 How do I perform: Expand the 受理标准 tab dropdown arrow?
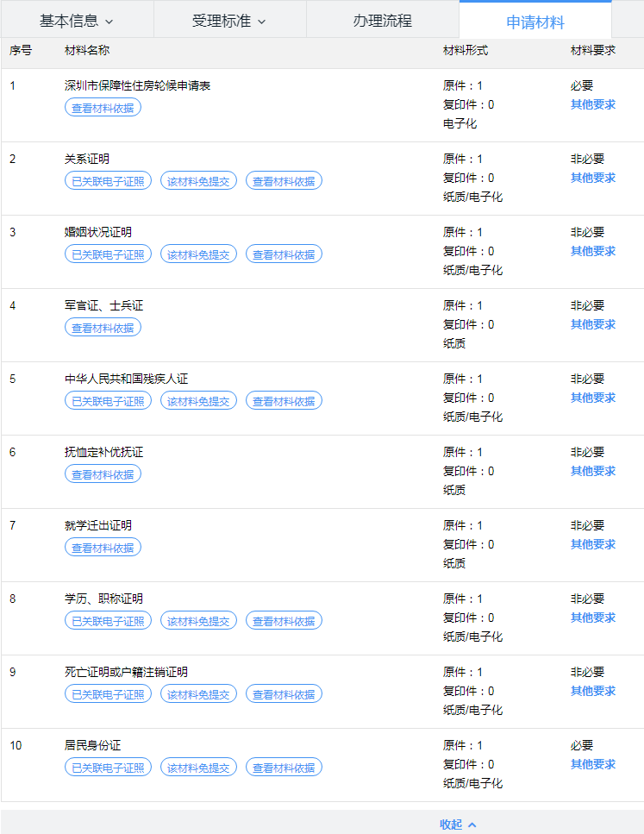(261, 22)
